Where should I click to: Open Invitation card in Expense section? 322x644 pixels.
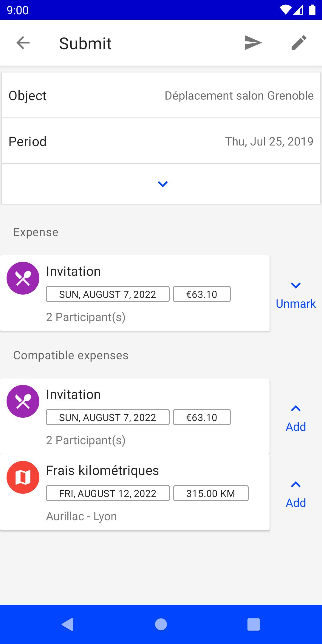tap(135, 293)
